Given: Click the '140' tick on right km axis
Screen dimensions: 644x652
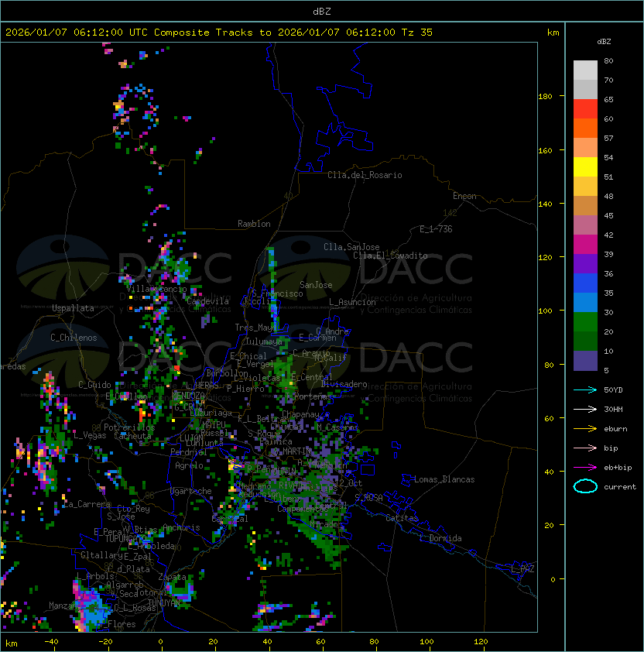Looking at the screenshot, I should pyautogui.click(x=545, y=204).
